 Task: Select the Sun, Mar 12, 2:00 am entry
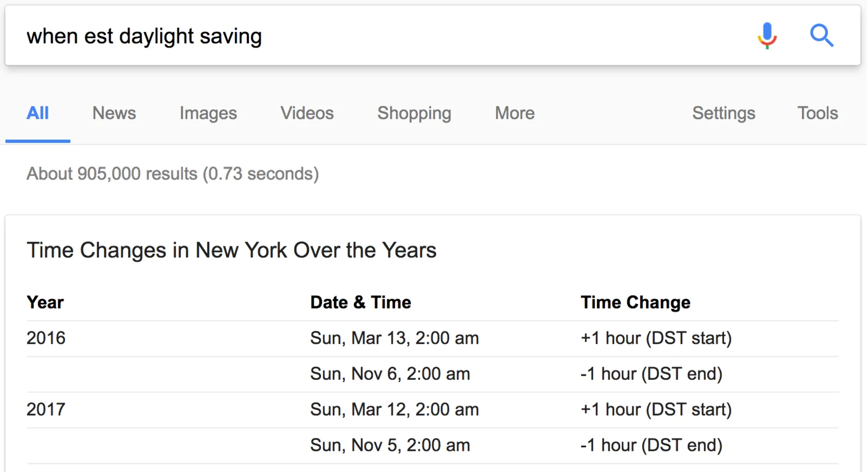pos(394,409)
